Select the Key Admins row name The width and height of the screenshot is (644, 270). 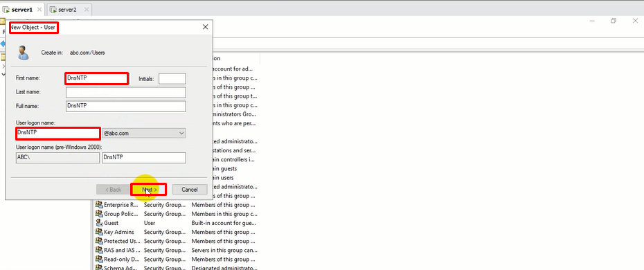point(119,232)
